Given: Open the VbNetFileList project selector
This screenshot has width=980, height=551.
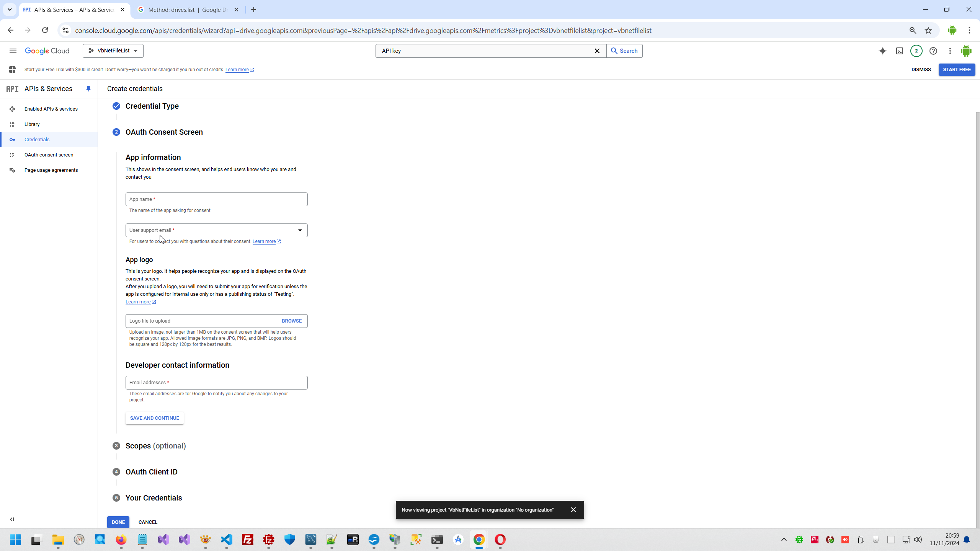Looking at the screenshot, I should point(113,51).
